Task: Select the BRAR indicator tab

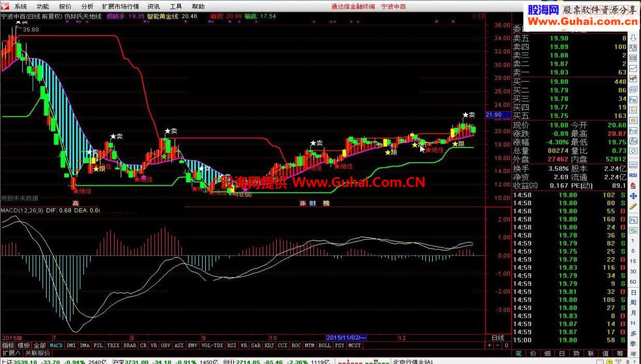Action: [x=130, y=345]
